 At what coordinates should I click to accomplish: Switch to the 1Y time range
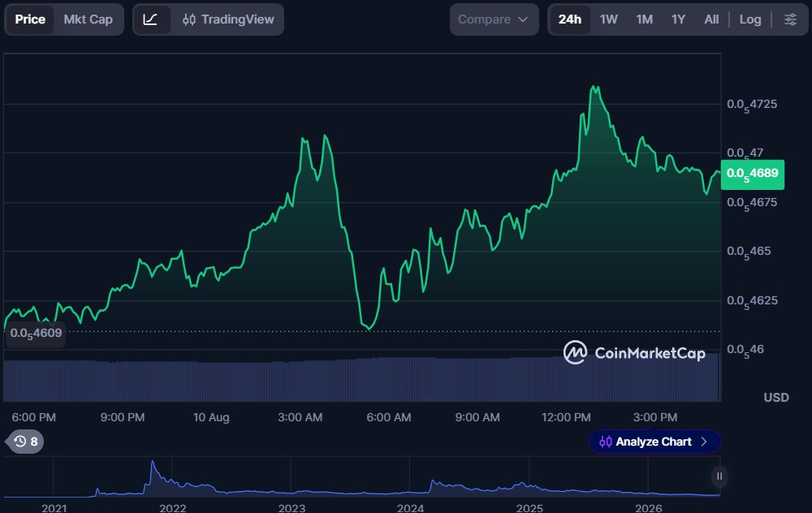(x=678, y=19)
